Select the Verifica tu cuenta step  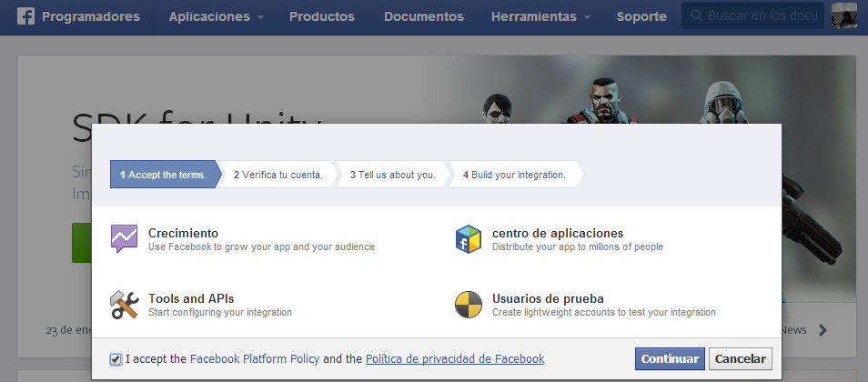click(278, 175)
